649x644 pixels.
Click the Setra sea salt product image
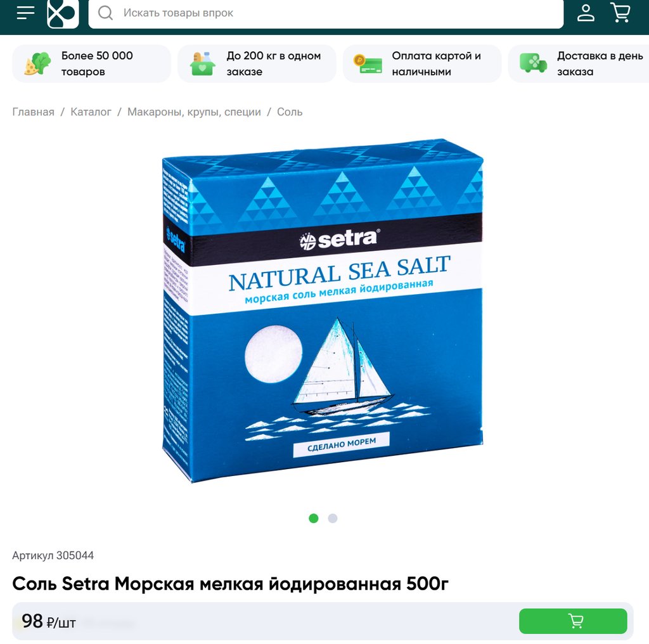pyautogui.click(x=323, y=311)
